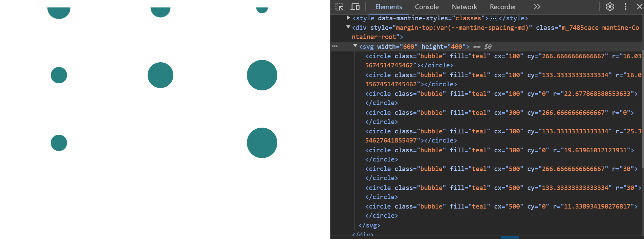644x239 pixels.
Task: Switch to the Elements tab
Action: pyautogui.click(x=388, y=7)
